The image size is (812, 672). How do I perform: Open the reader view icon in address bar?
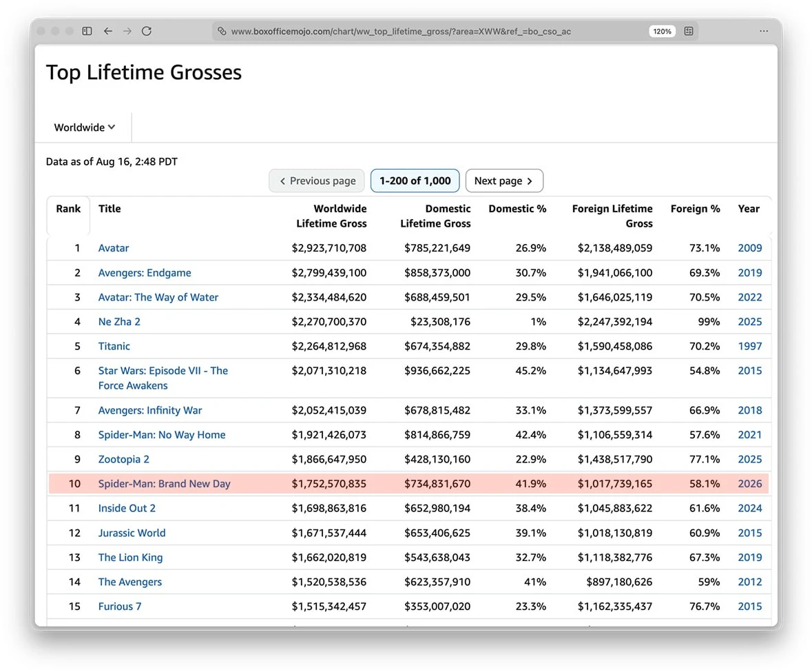pos(688,31)
